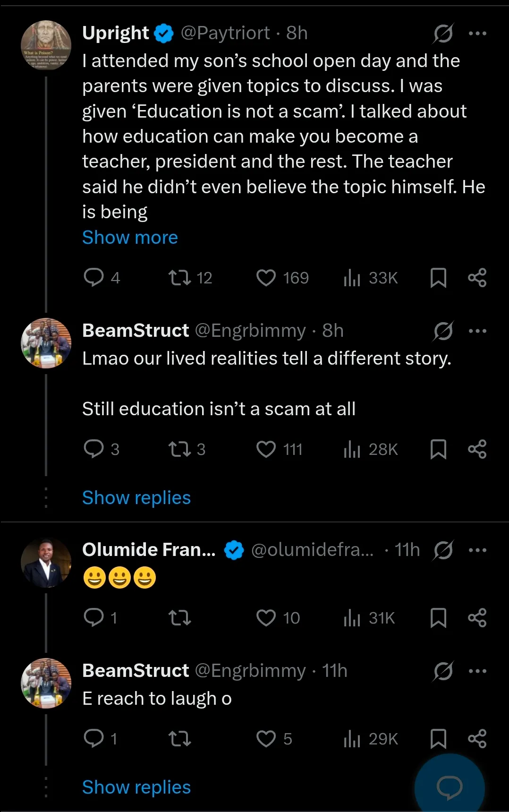Like the Upright post with 169 likes
The image size is (509, 812).
click(266, 278)
